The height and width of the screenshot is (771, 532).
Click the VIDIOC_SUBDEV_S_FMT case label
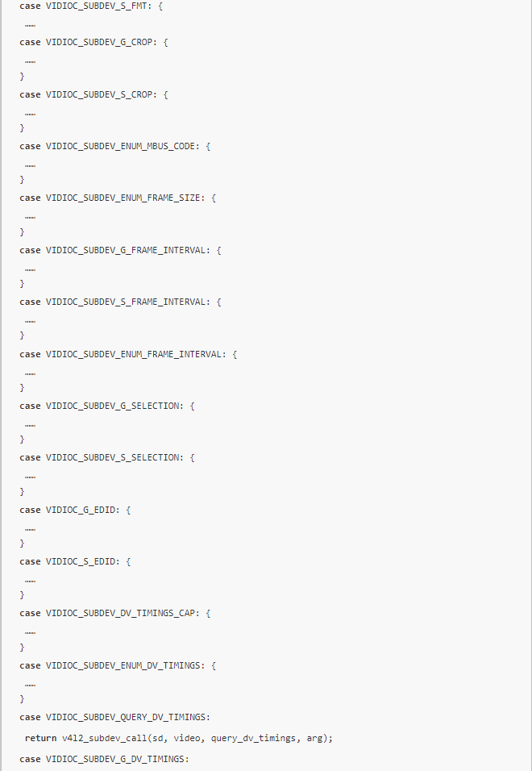click(x=91, y=6)
